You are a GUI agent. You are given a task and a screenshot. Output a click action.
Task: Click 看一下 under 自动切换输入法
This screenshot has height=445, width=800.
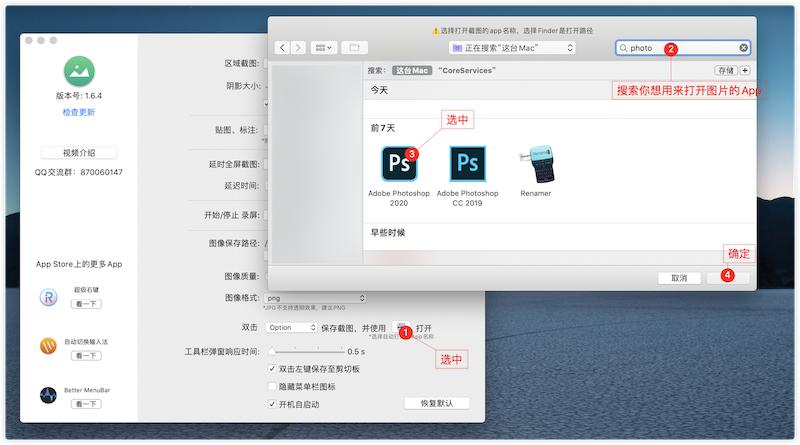[86, 356]
